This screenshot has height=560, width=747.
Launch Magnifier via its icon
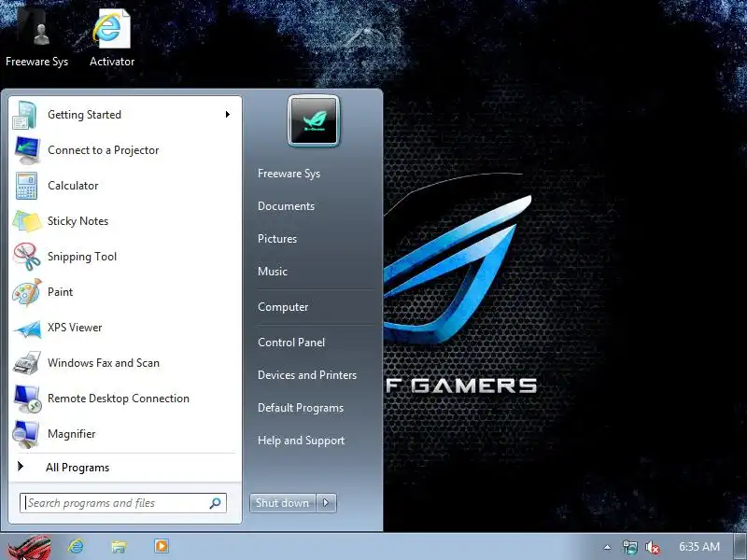(26, 434)
